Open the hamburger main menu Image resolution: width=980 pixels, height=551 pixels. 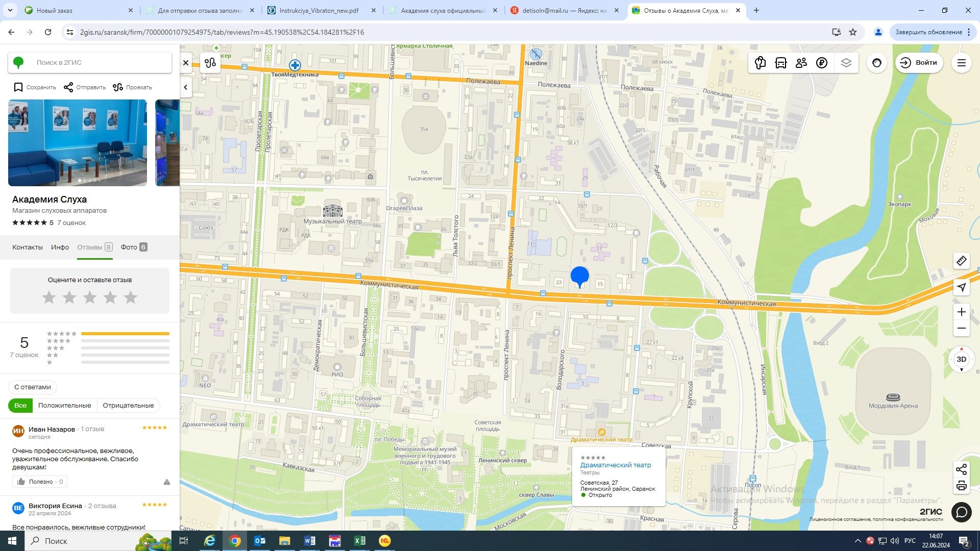click(x=961, y=63)
